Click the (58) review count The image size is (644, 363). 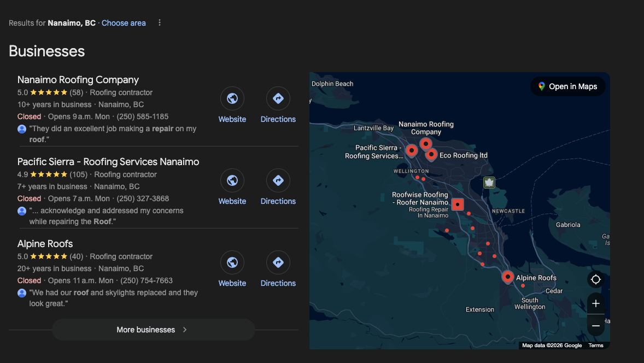[77, 92]
